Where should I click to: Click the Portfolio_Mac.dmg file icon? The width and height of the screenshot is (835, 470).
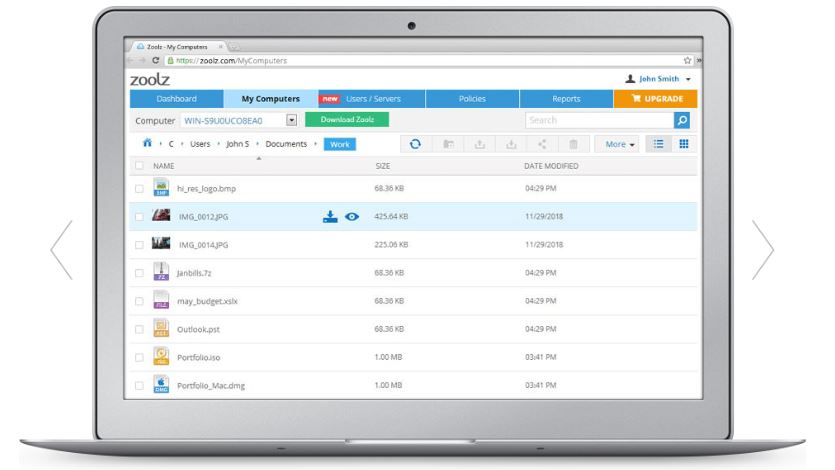coord(161,384)
